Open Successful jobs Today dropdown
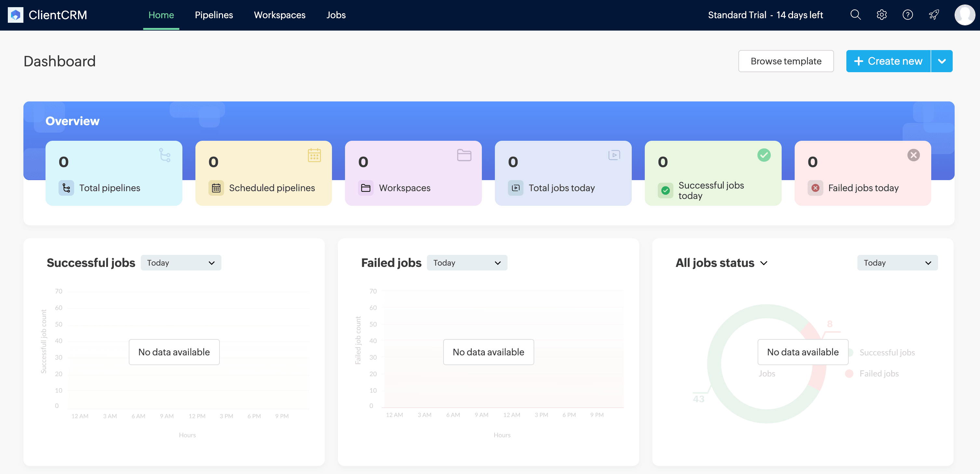This screenshot has height=474, width=980. 181,263
